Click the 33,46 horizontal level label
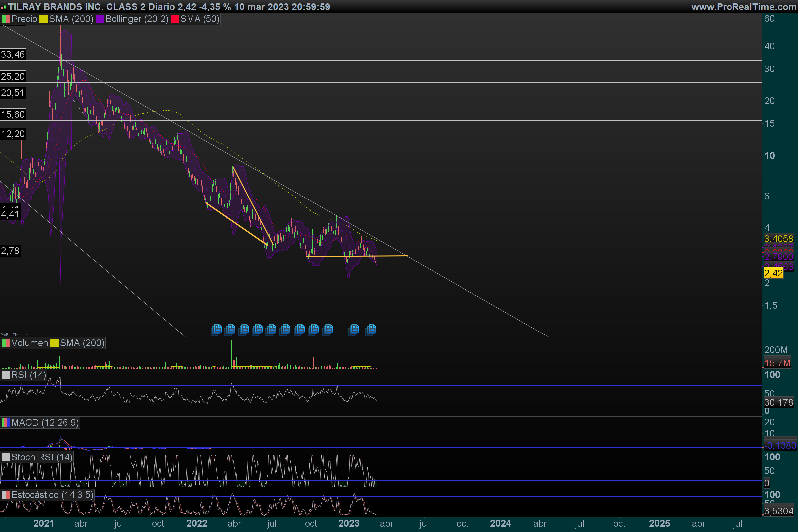 pyautogui.click(x=13, y=54)
